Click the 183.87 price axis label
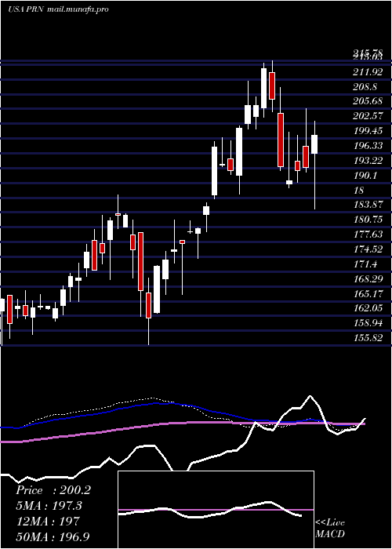392x549 pixels. coord(368,204)
